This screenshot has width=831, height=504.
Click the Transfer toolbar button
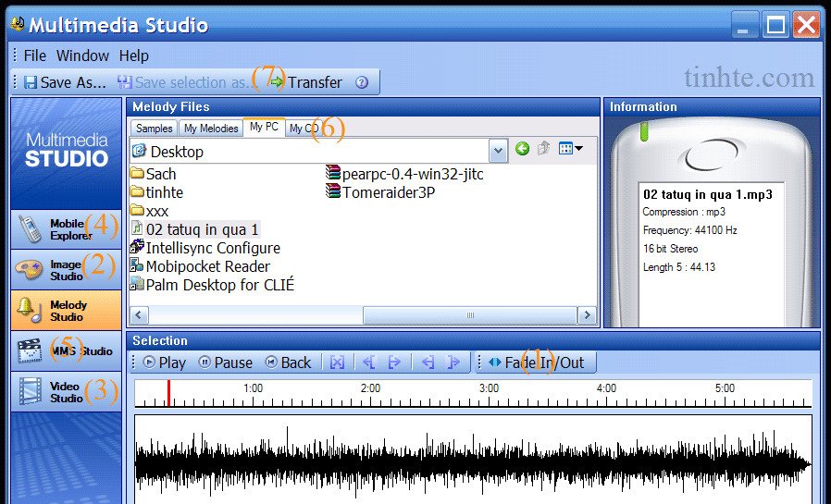(x=305, y=82)
